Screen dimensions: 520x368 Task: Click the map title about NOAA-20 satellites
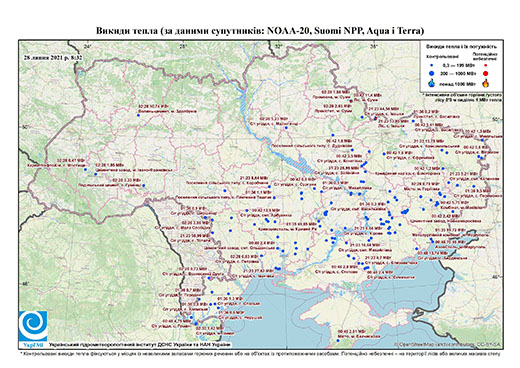(x=260, y=31)
